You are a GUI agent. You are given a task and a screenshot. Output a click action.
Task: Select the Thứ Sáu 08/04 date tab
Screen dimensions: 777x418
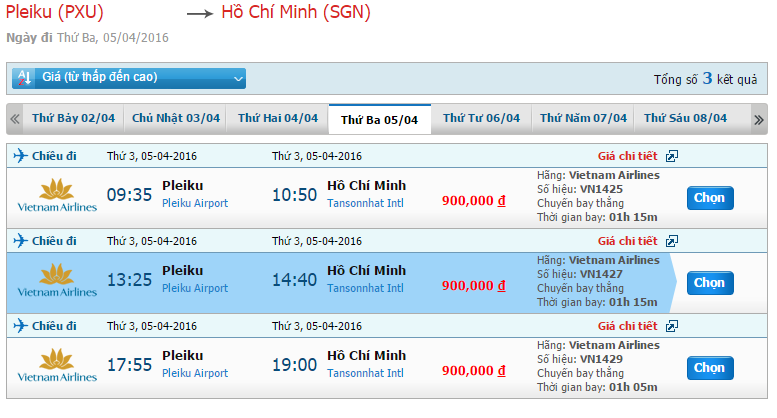tap(685, 118)
